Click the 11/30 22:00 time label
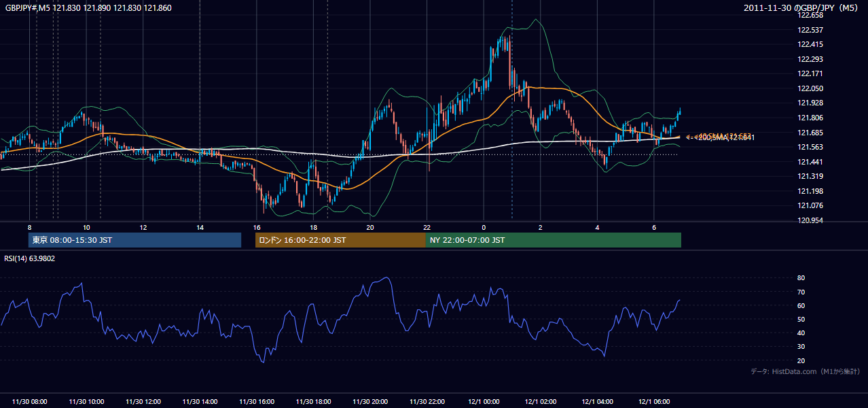The width and height of the screenshot is (868, 408). tap(427, 402)
